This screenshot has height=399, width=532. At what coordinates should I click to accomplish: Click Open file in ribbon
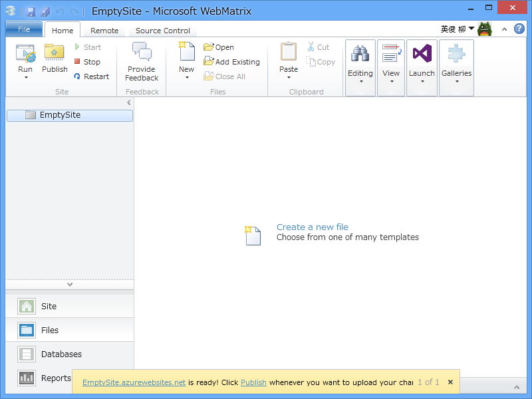tap(219, 47)
